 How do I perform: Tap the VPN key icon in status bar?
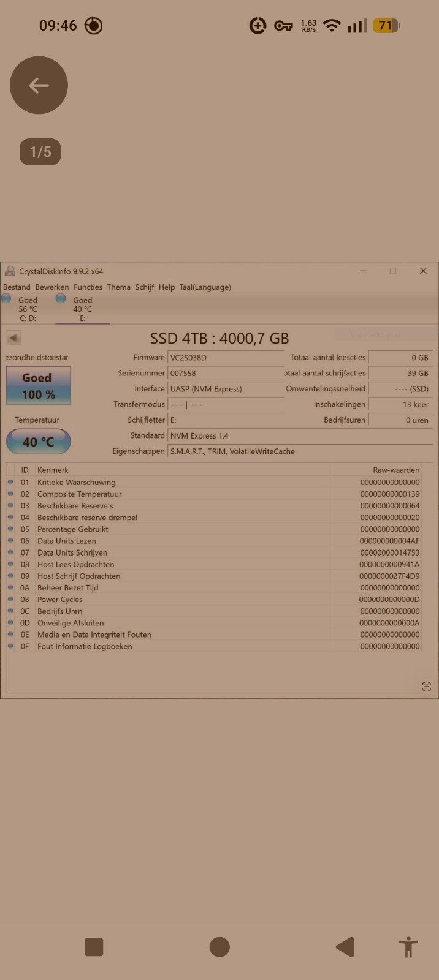click(283, 26)
